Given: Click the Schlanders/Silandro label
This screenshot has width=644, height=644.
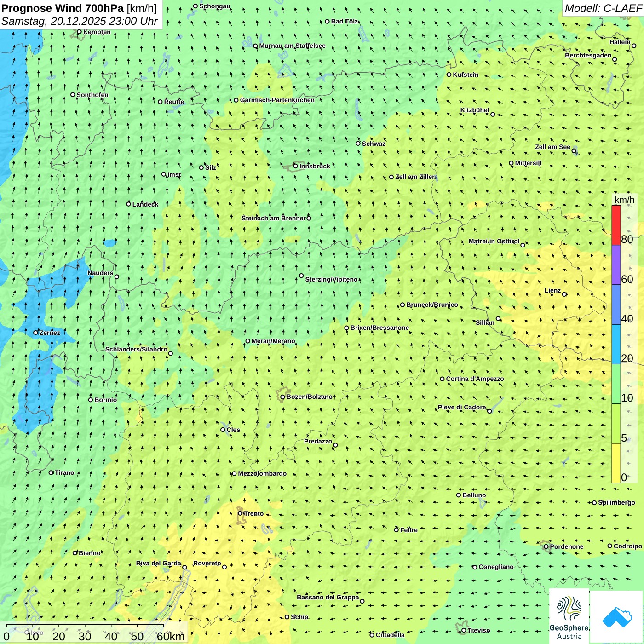Looking at the screenshot, I should [136, 349].
